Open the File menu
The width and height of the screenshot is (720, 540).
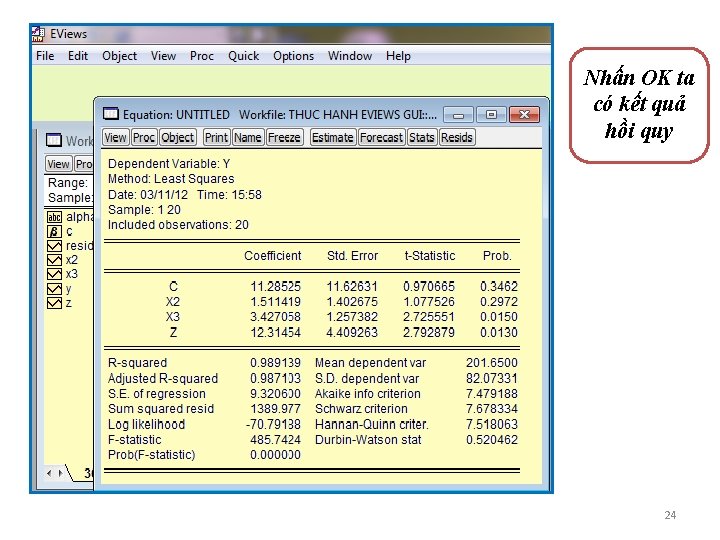45,56
